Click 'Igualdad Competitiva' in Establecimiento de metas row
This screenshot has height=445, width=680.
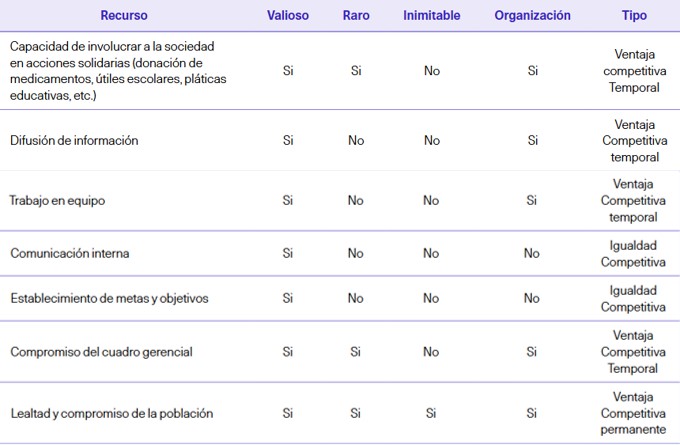tap(633, 299)
